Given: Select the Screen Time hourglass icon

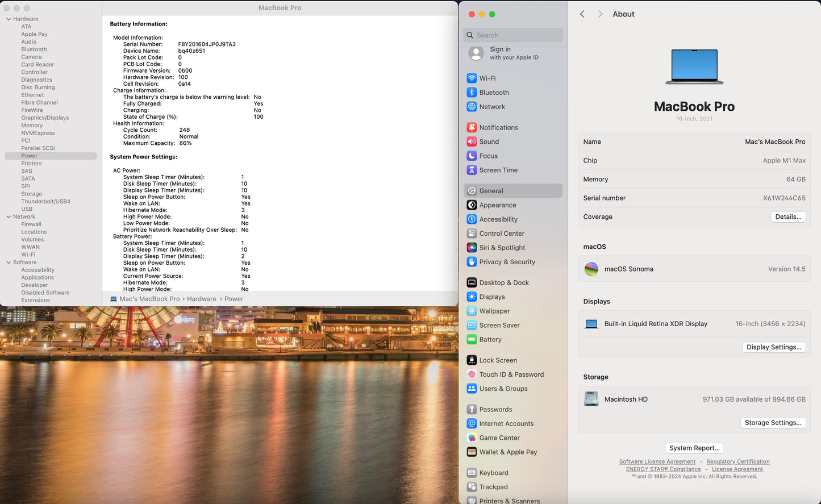Looking at the screenshot, I should coord(472,170).
